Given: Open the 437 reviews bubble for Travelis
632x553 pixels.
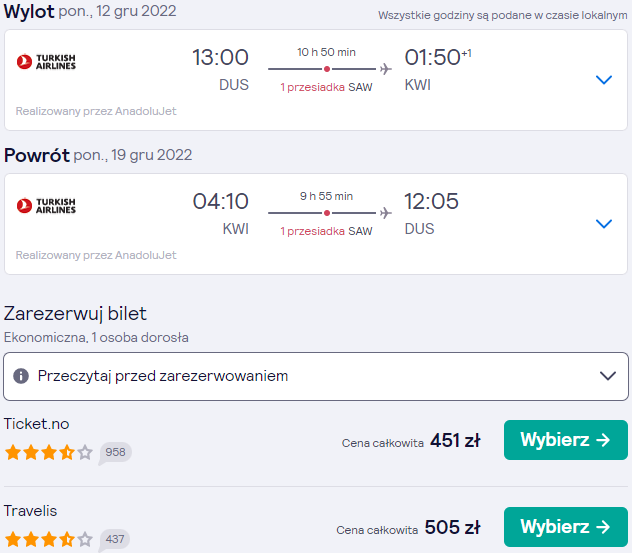Looking at the screenshot, I should 115,540.
